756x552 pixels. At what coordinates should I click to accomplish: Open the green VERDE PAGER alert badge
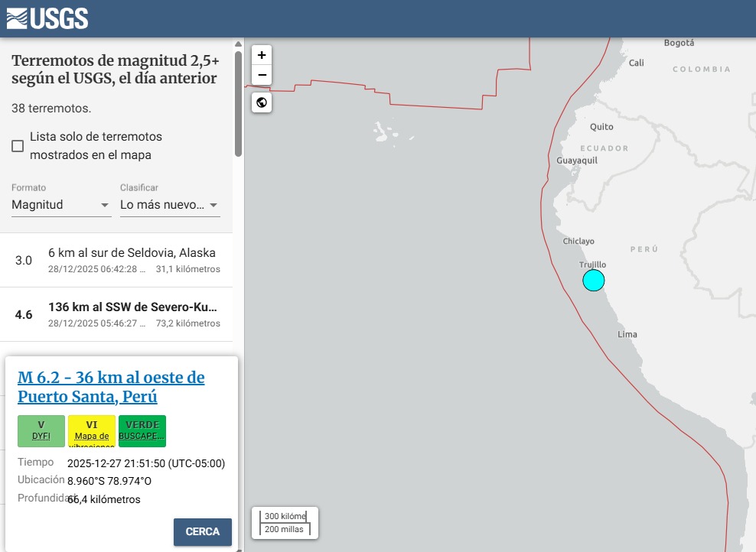point(142,430)
